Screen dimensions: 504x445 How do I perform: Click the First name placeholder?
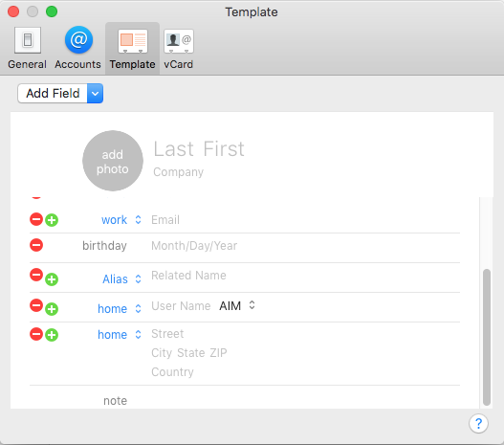224,149
